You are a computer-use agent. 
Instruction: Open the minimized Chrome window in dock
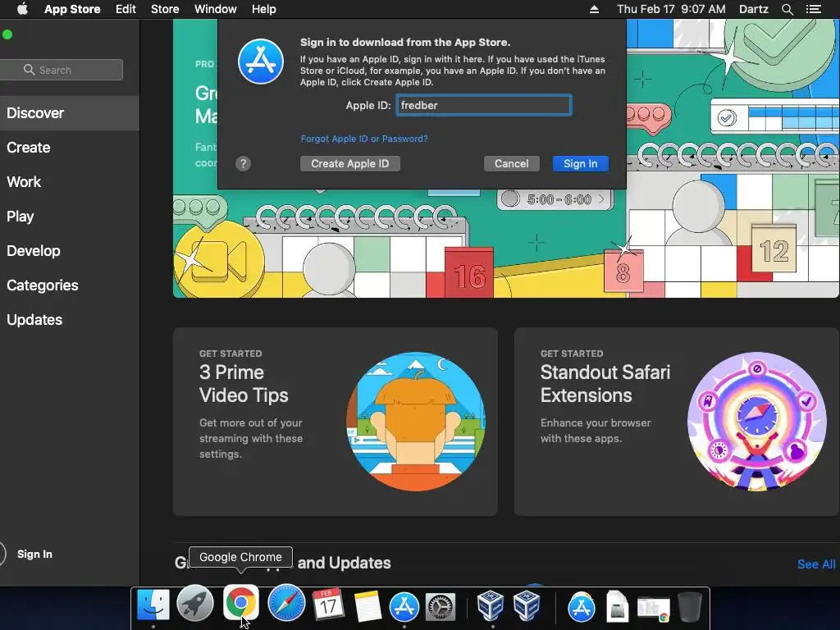(654, 609)
